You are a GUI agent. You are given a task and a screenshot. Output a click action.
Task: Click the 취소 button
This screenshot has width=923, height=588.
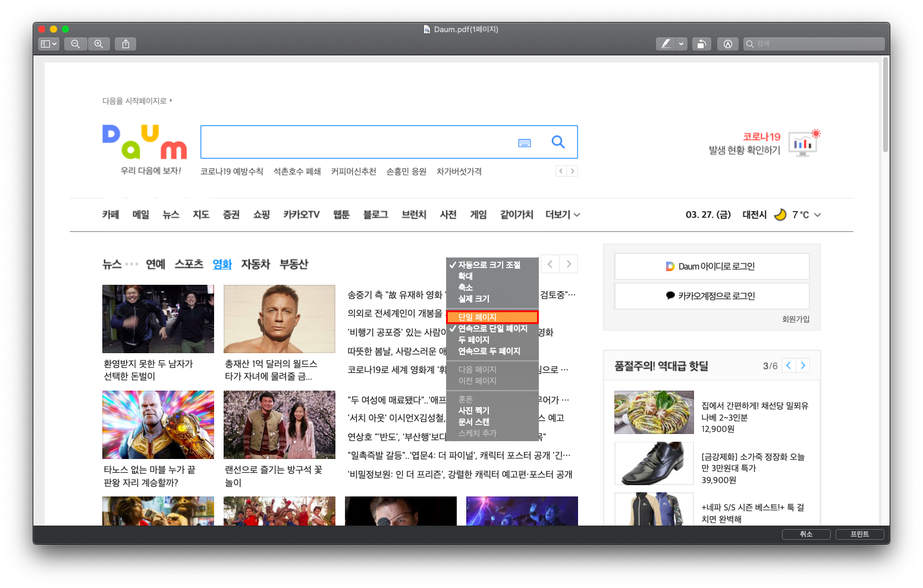pyautogui.click(x=806, y=534)
